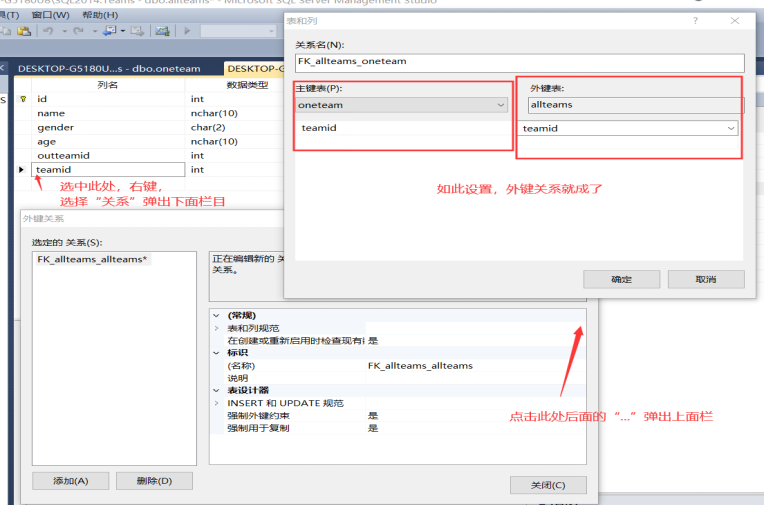Select the outteamid column name cell

107,156
